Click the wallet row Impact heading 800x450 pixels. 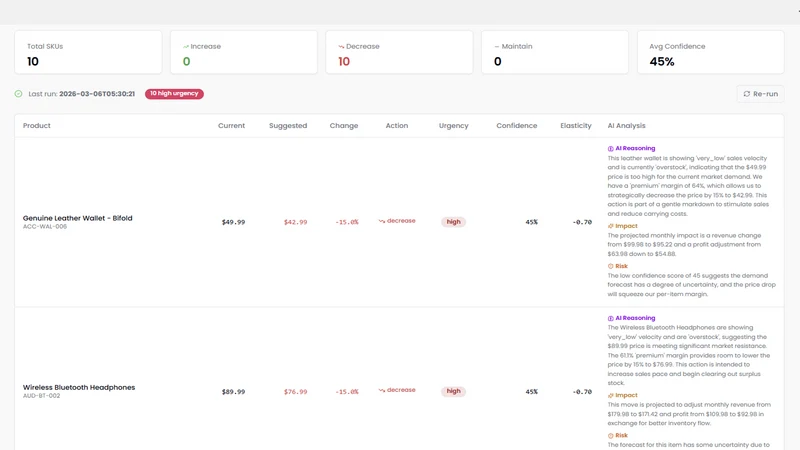[x=627, y=226]
